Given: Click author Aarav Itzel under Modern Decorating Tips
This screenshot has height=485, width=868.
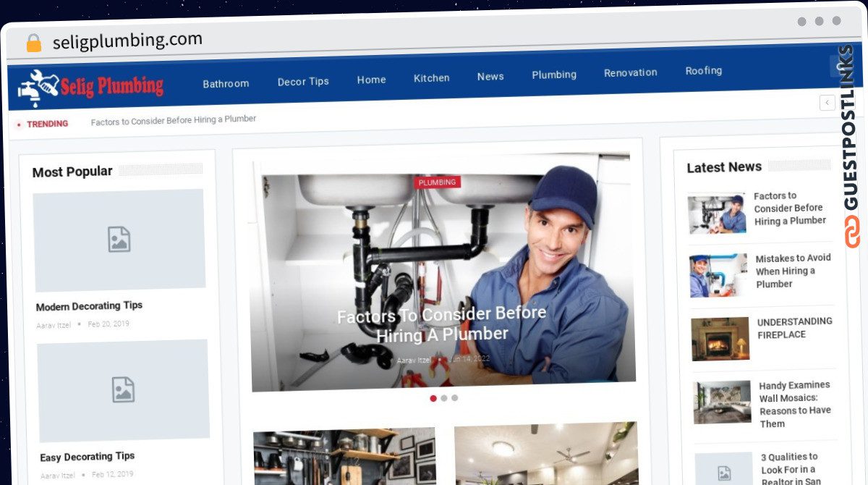Looking at the screenshot, I should tap(54, 326).
